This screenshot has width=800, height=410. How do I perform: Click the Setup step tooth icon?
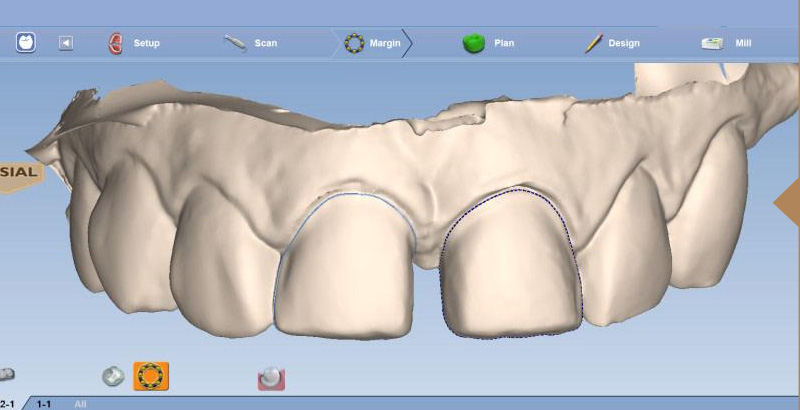point(115,43)
